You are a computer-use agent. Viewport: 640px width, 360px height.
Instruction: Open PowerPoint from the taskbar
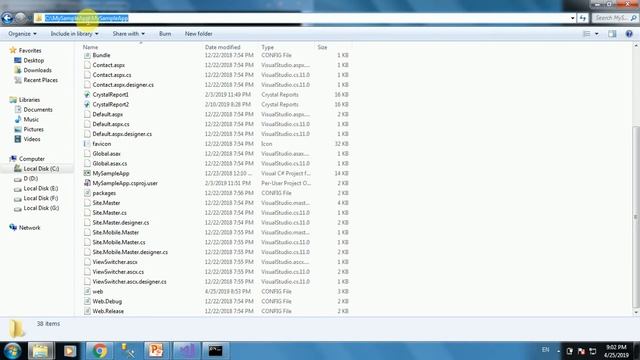(156, 351)
